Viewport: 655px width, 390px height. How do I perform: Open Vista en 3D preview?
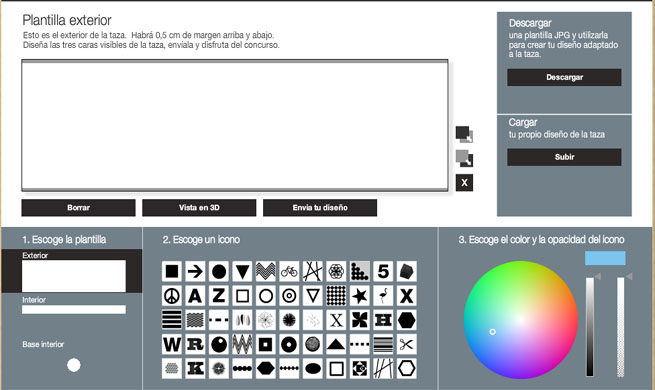tap(199, 208)
